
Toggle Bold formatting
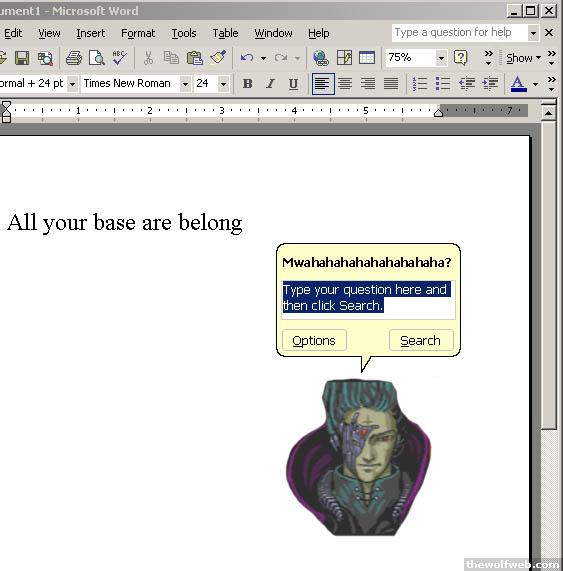pos(248,84)
